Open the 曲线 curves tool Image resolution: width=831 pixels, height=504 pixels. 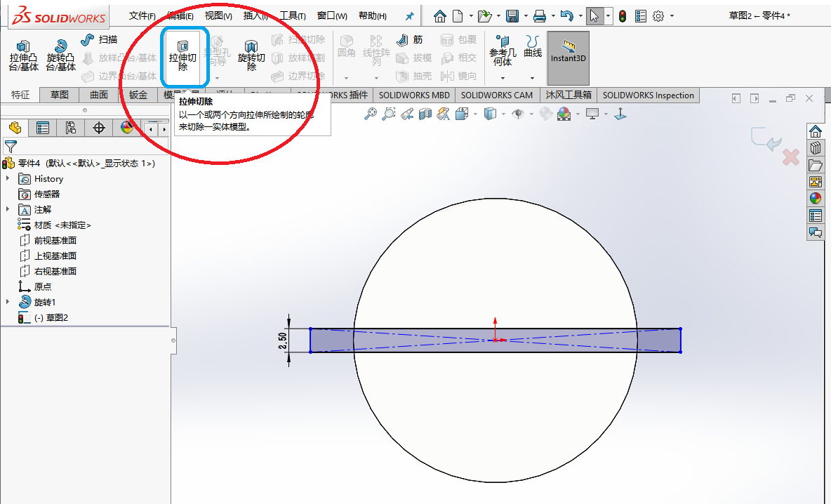(533, 46)
